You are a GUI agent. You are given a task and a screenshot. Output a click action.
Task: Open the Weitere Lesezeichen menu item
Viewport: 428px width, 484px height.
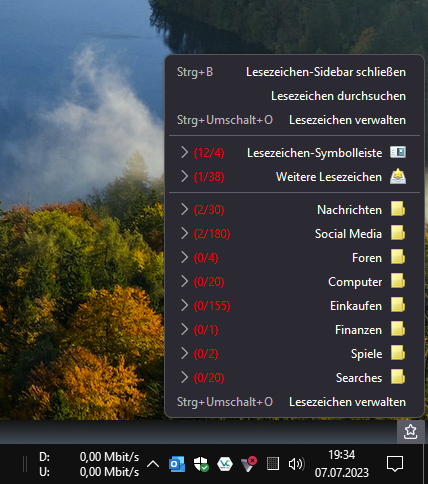coord(294,177)
